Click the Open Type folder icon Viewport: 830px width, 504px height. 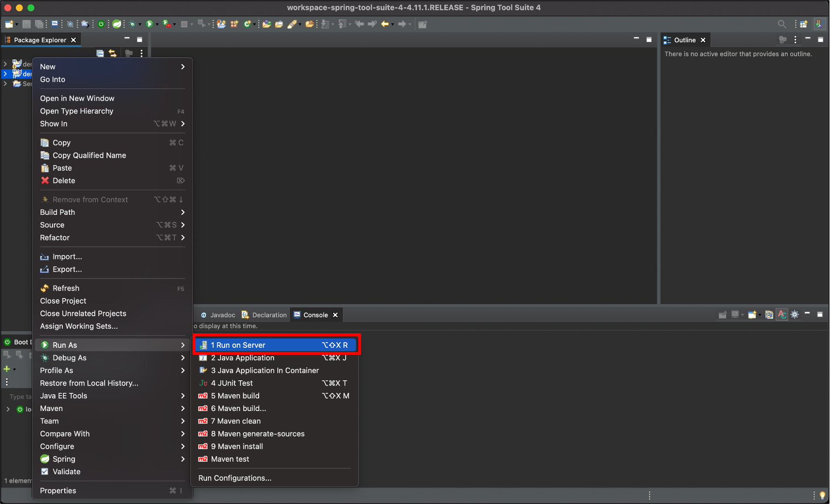(267, 24)
